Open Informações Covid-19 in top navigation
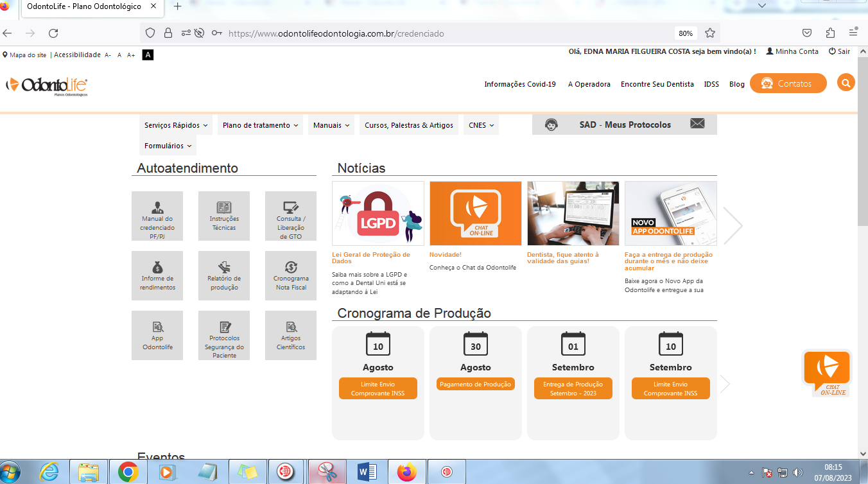Image resolution: width=868 pixels, height=484 pixels. [x=520, y=84]
